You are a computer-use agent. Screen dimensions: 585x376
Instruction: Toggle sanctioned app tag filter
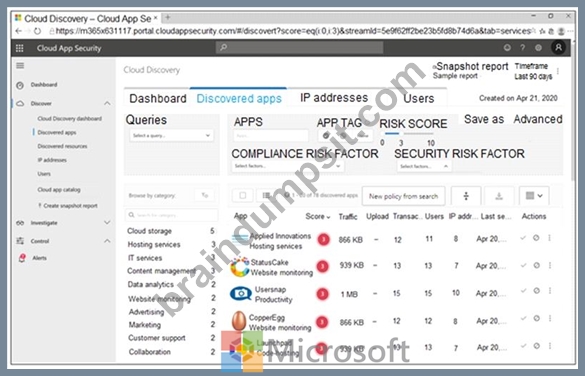coord(326,136)
